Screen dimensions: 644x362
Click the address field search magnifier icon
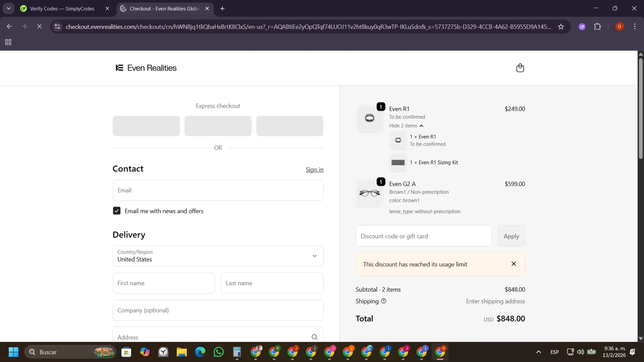(314, 337)
